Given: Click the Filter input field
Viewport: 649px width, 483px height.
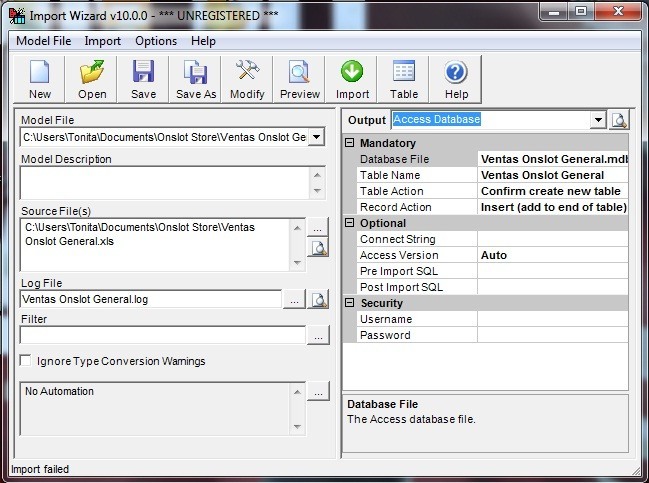Looking at the screenshot, I should pos(163,335).
